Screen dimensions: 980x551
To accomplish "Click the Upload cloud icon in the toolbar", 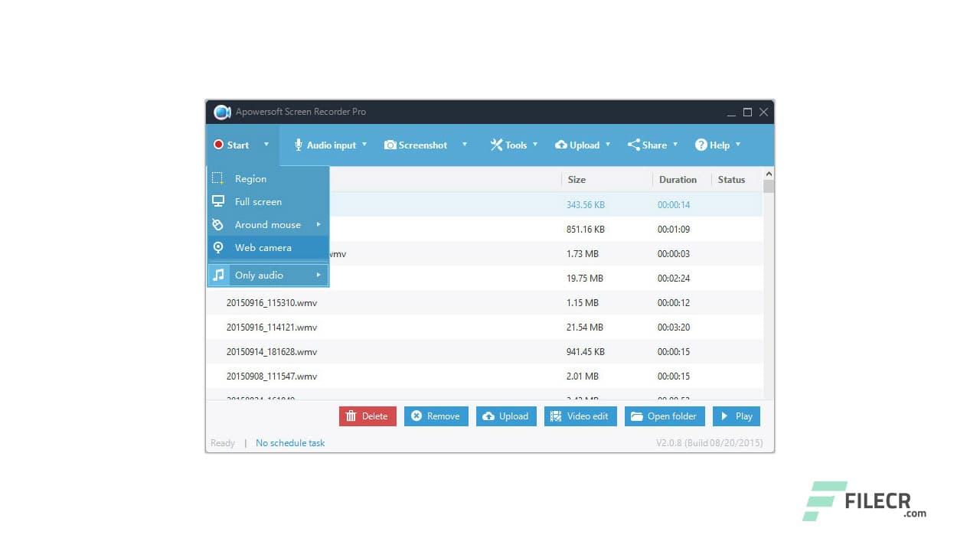I will (x=563, y=145).
